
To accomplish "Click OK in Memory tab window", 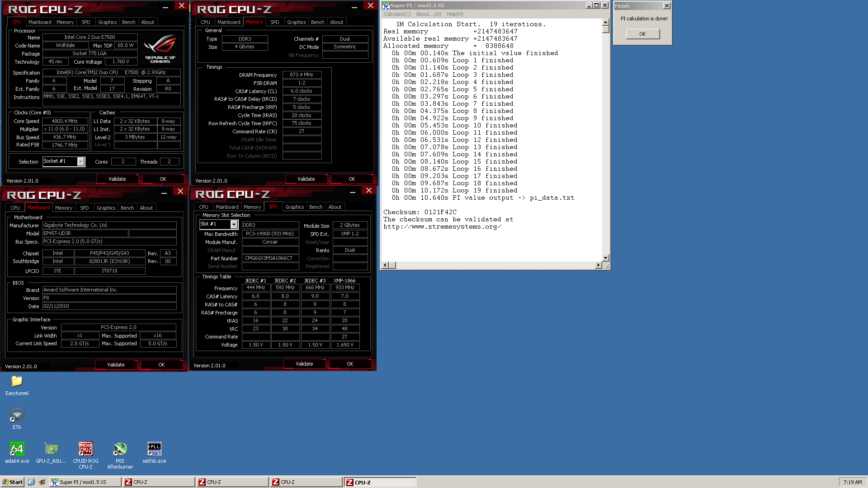I will coord(352,179).
